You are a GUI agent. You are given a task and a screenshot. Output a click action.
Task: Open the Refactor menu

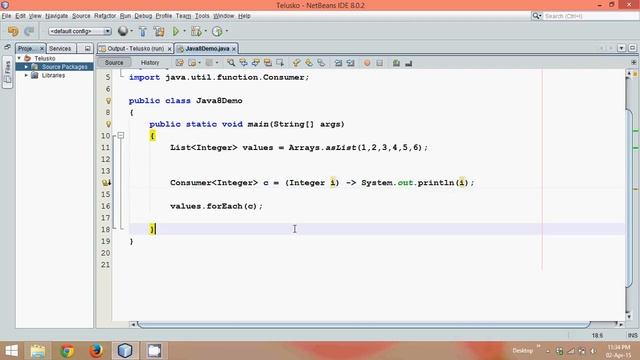point(105,16)
